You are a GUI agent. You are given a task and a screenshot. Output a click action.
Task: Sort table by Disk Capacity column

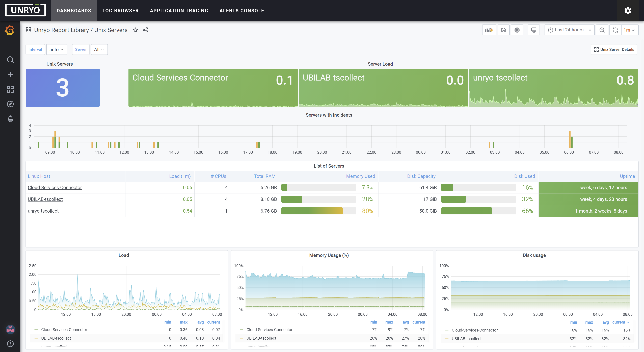[421, 176]
